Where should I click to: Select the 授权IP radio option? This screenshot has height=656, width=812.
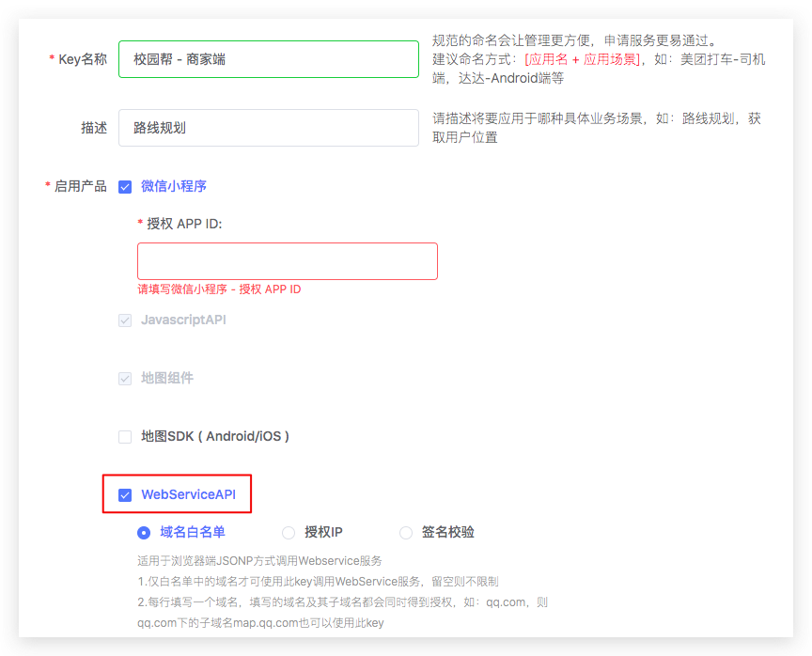tap(289, 532)
